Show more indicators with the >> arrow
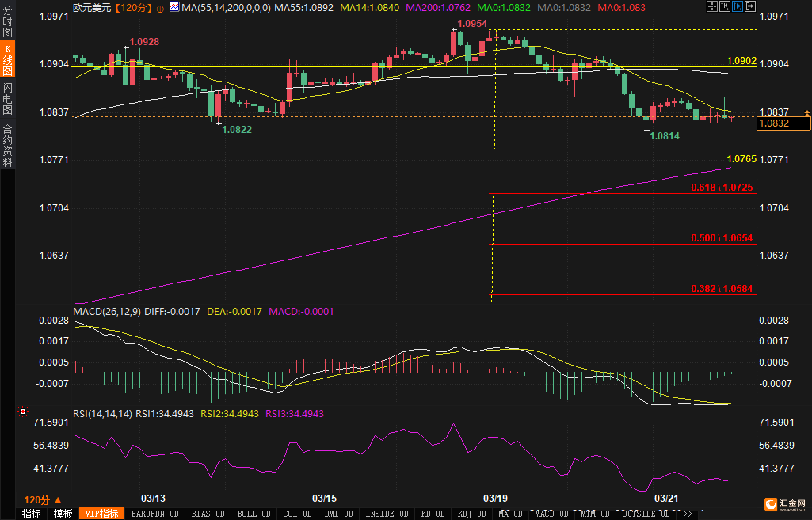 (687, 514)
